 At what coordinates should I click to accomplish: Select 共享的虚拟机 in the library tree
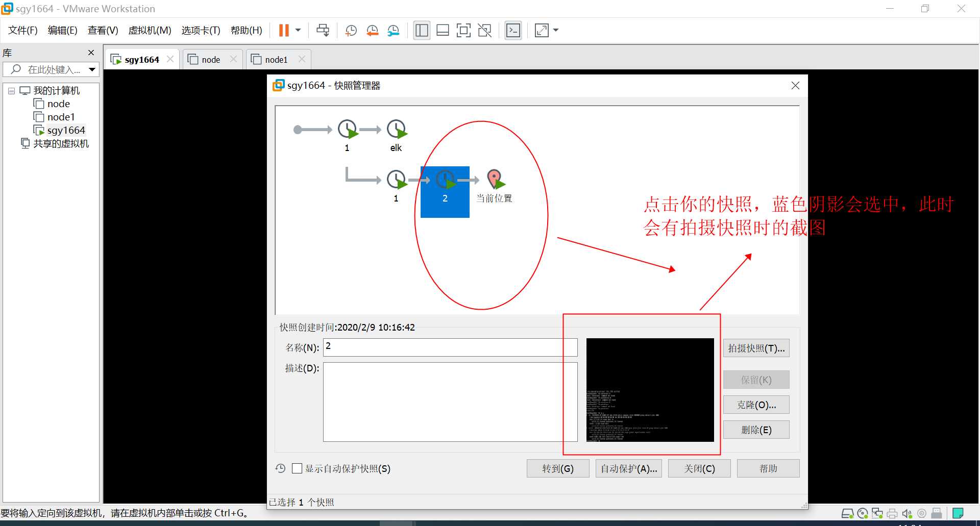(x=61, y=144)
